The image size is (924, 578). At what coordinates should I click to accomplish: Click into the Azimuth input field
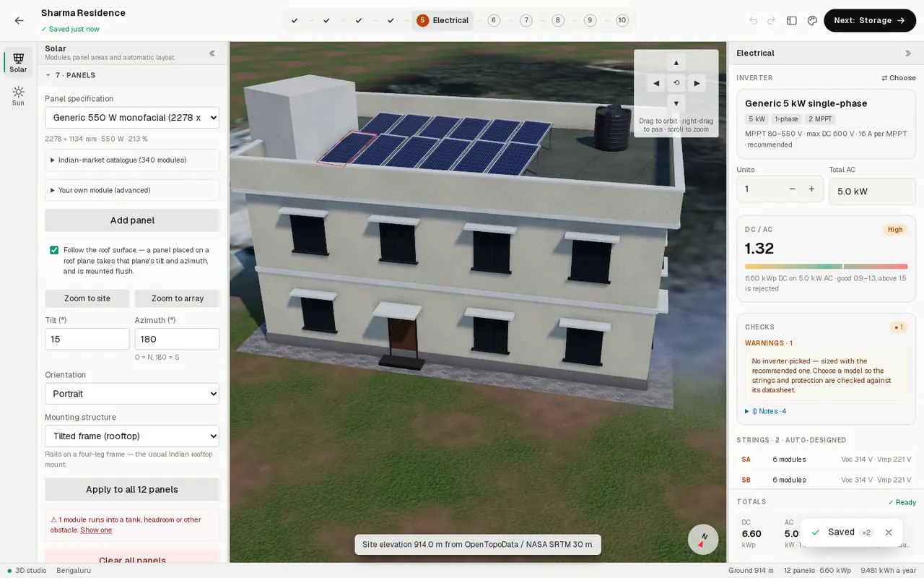click(x=177, y=339)
